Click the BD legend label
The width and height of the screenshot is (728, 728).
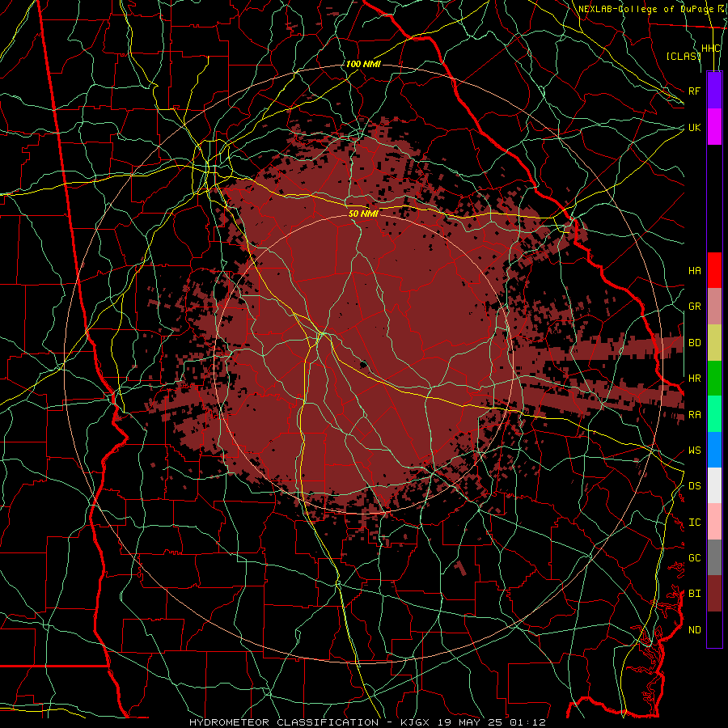tap(694, 343)
